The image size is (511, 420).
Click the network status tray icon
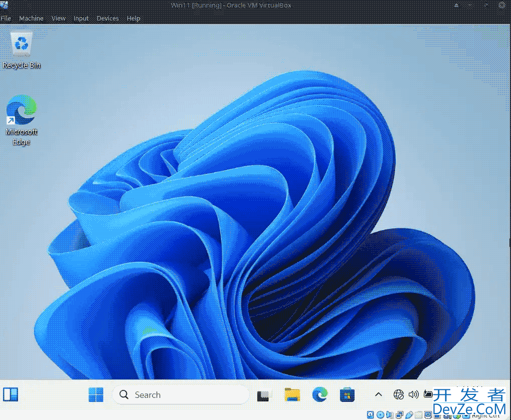coord(398,394)
